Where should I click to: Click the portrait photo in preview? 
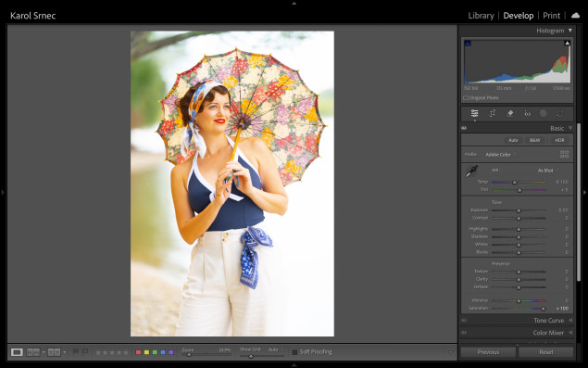pyautogui.click(x=232, y=184)
